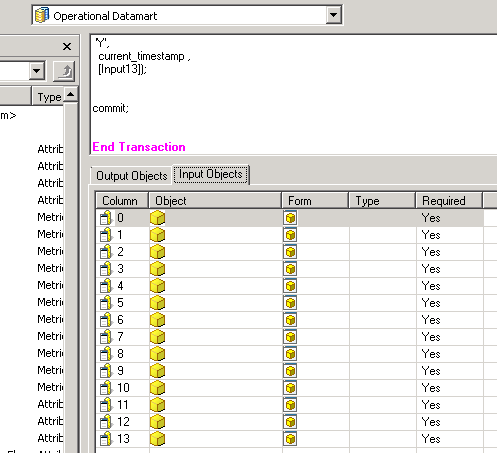Screen dimensions: 497x453
Task: Click the object cube icon in row 10
Action: 157,388
